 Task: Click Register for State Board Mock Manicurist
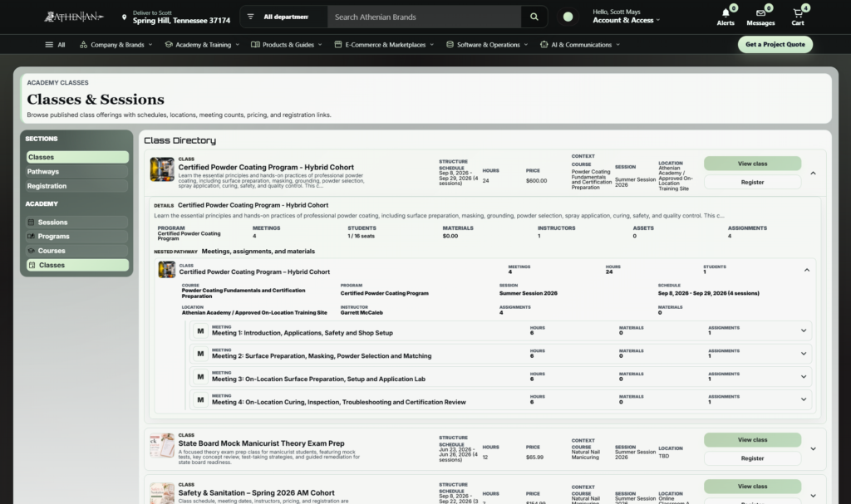click(x=752, y=458)
